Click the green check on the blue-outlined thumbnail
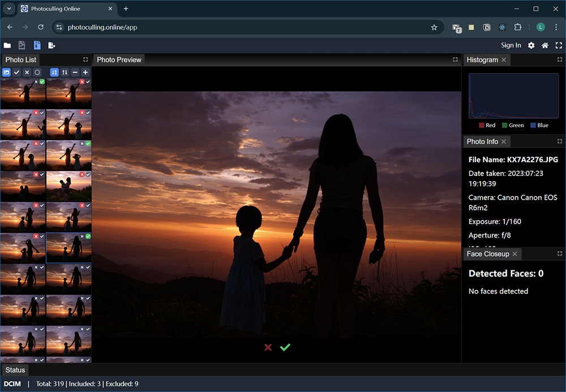Viewport: 566px width, 392px height. coord(88,236)
